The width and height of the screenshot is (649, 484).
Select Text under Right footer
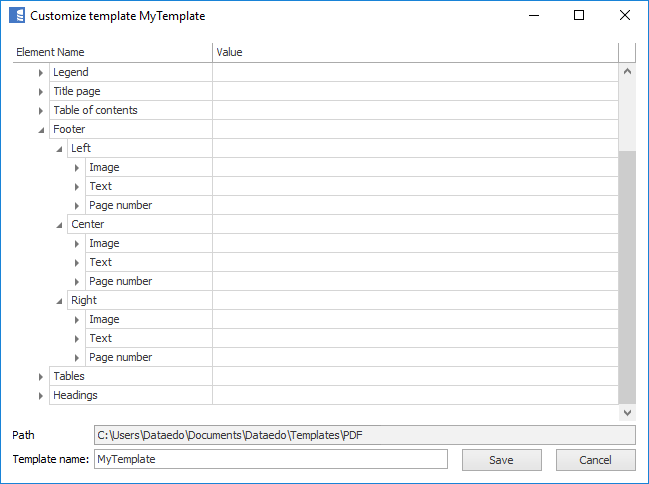tap(100, 339)
